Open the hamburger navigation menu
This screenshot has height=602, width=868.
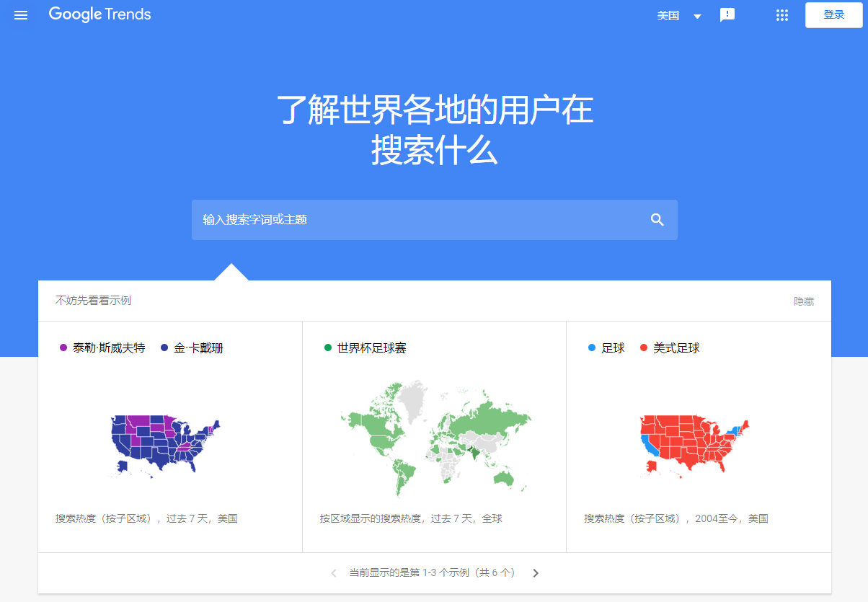(x=20, y=15)
